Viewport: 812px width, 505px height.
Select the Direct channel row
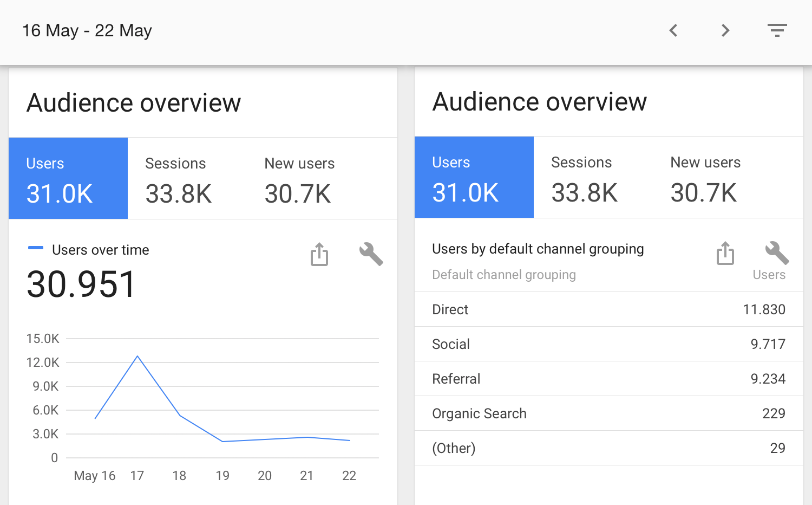[608, 309]
